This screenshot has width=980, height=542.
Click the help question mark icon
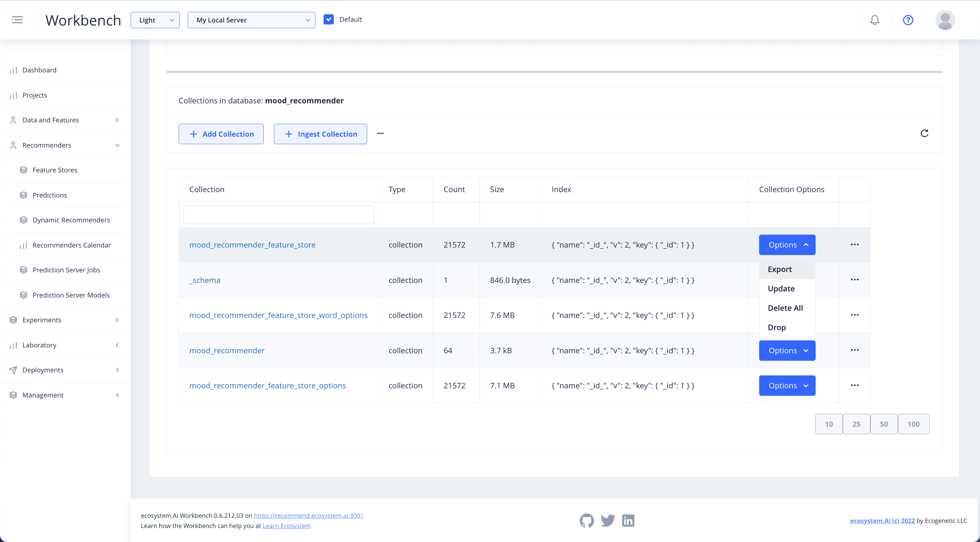908,20
